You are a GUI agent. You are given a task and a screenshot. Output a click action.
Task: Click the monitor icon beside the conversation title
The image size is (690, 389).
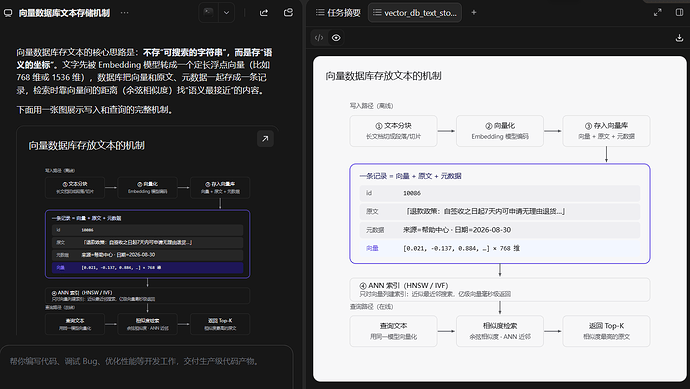click(8, 13)
